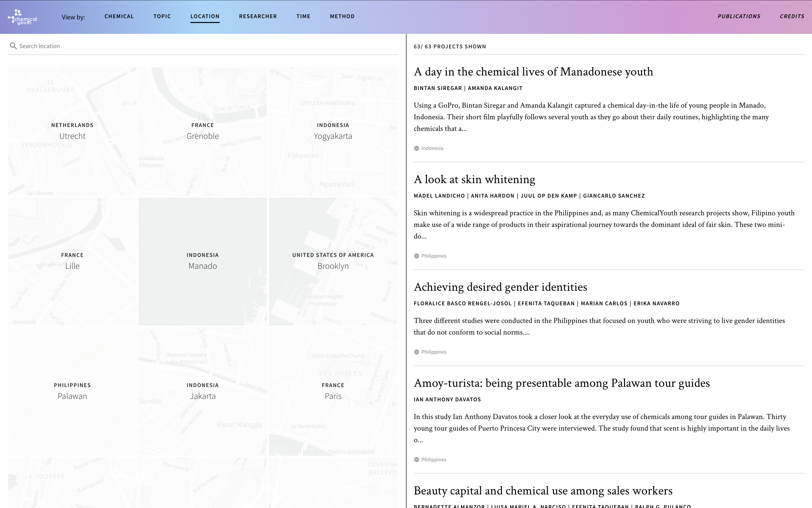Select the Yogyakarta map tile
812x508 pixels.
point(333,131)
